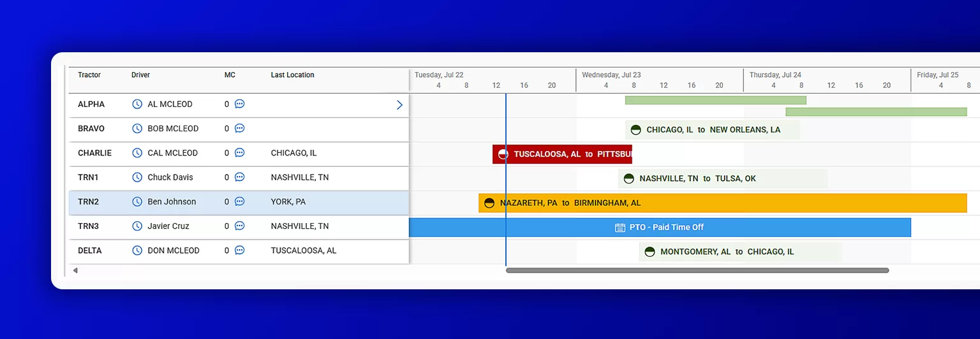Click calendar icon on PTO bar

click(x=620, y=227)
